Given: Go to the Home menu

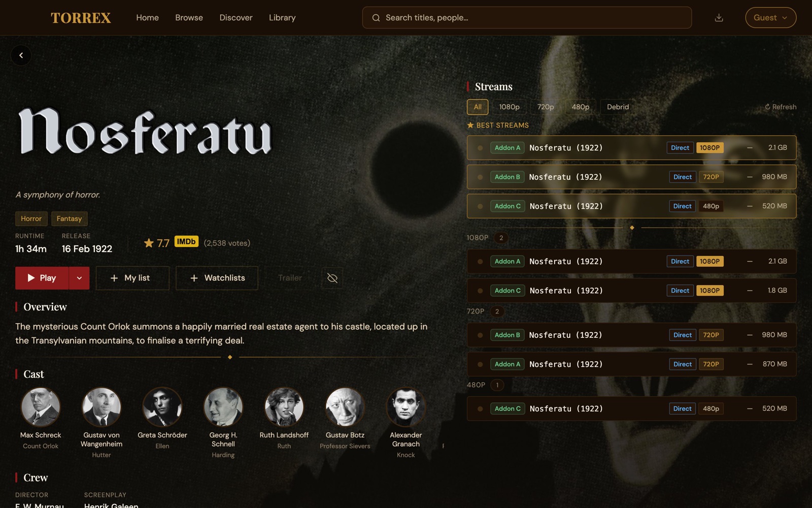Looking at the screenshot, I should [x=147, y=18].
